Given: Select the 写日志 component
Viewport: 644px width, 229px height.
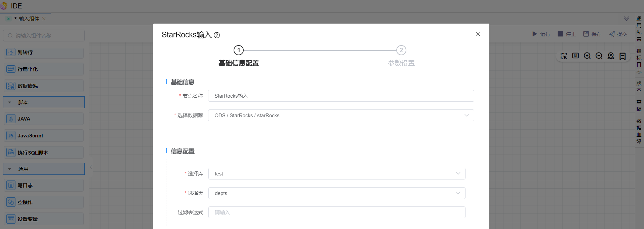Looking at the screenshot, I should tap(44, 185).
